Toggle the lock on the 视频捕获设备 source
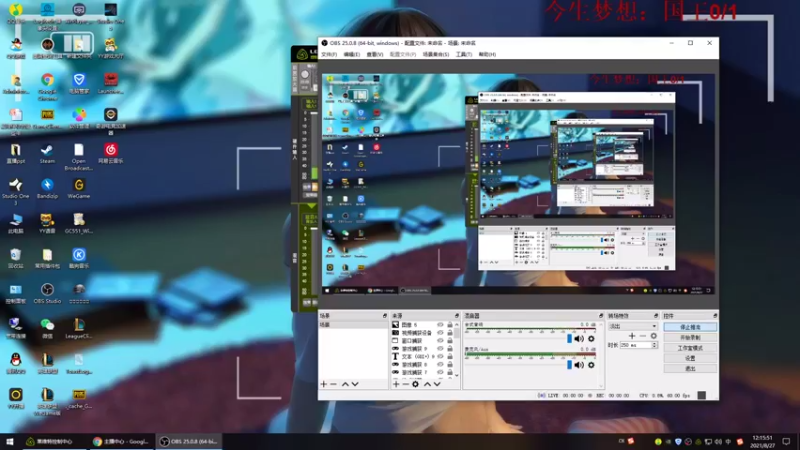Screen dimensions: 800x450 [x=450, y=333]
